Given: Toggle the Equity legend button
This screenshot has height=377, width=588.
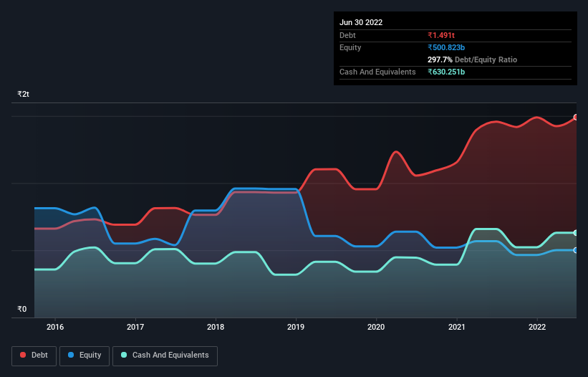Looking at the screenshot, I should click(x=85, y=355).
